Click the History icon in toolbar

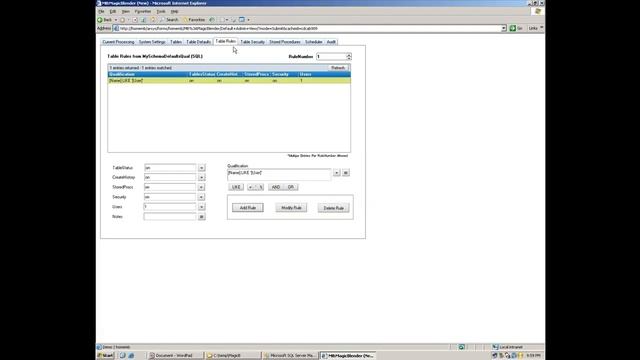[x=212, y=20]
